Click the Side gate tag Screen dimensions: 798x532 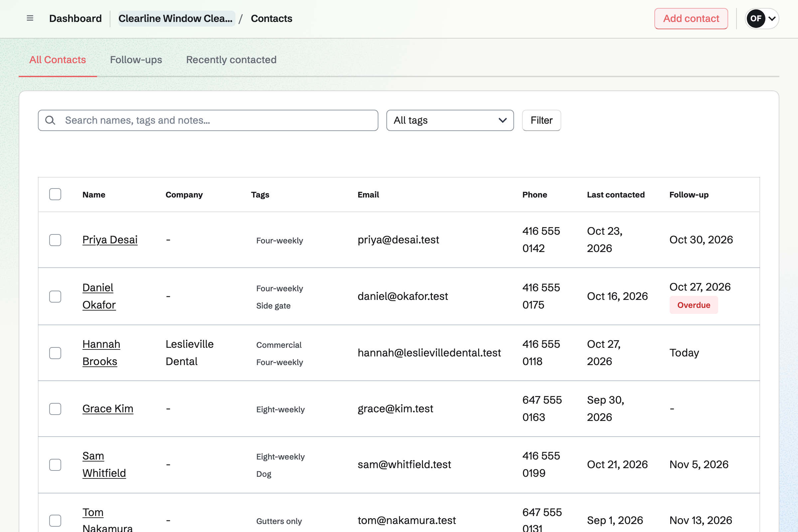point(273,306)
